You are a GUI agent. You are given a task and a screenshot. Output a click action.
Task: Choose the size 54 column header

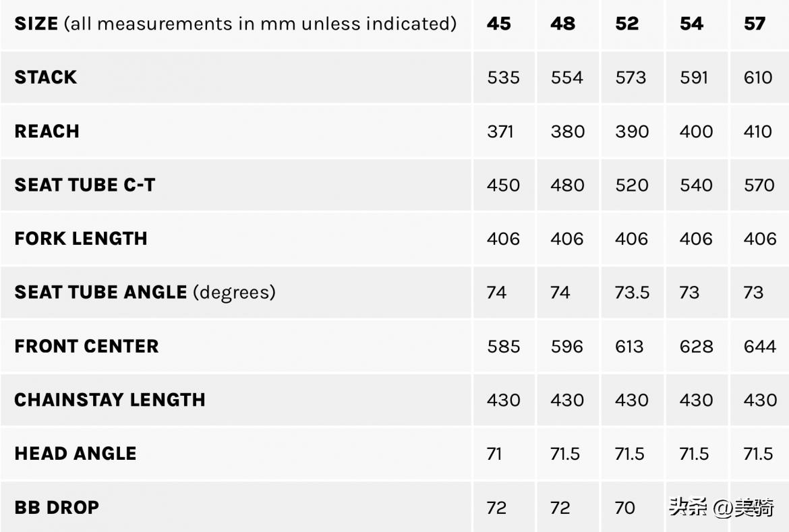click(x=691, y=24)
